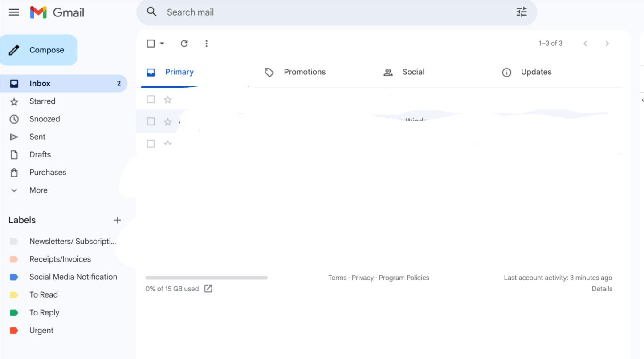The width and height of the screenshot is (644, 359).
Task: Click the plus icon to create label
Action: (117, 220)
